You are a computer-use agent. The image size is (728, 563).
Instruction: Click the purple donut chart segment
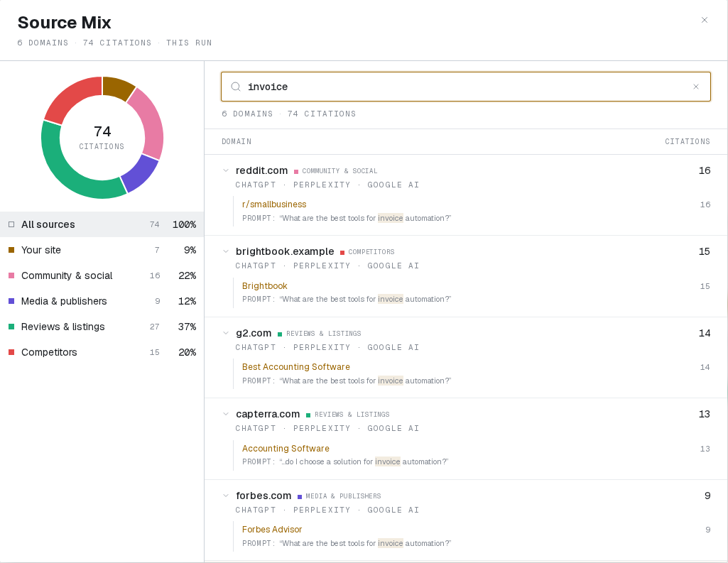[139, 174]
